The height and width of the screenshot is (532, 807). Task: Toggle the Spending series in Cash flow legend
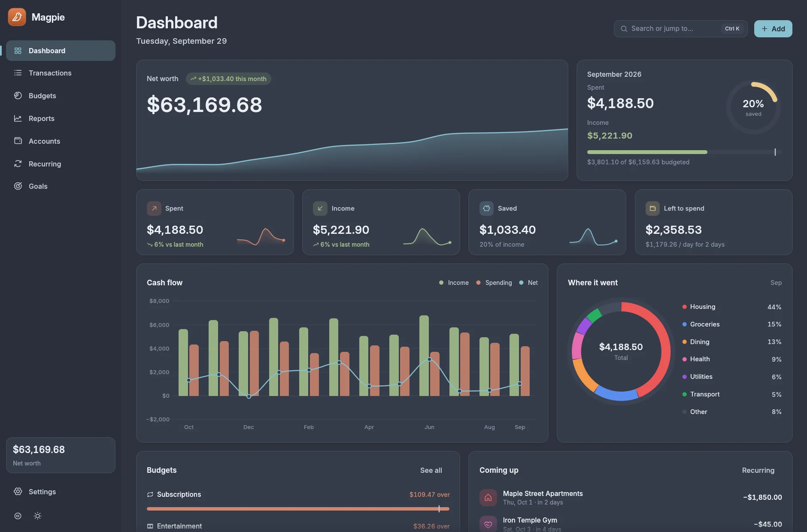[x=494, y=283]
